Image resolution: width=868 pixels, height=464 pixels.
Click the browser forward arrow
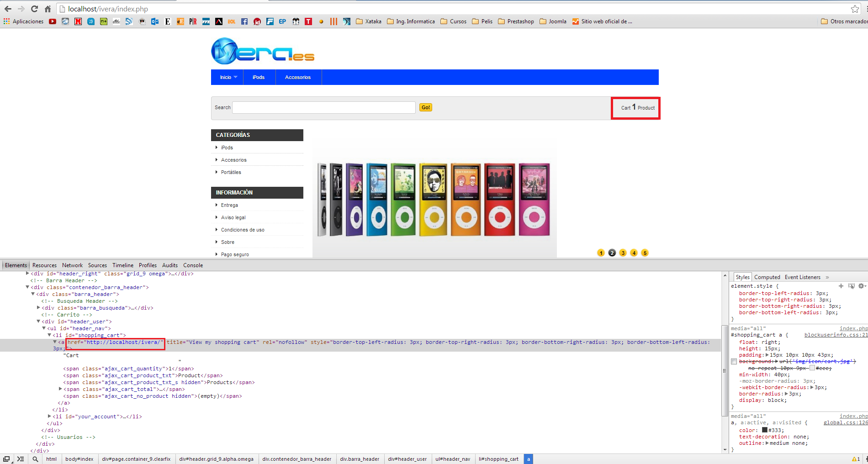click(x=21, y=9)
